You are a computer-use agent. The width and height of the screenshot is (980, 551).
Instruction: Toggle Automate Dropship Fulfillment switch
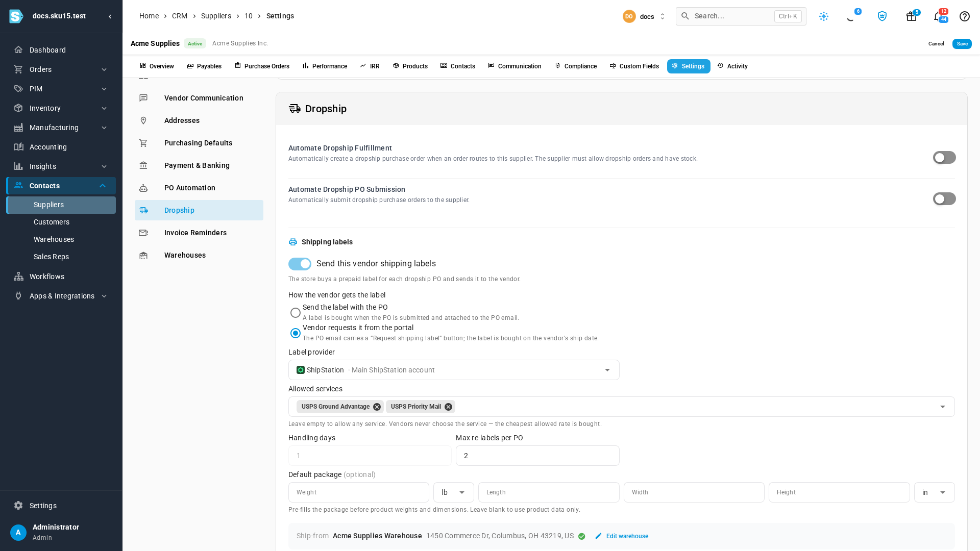pyautogui.click(x=944, y=158)
